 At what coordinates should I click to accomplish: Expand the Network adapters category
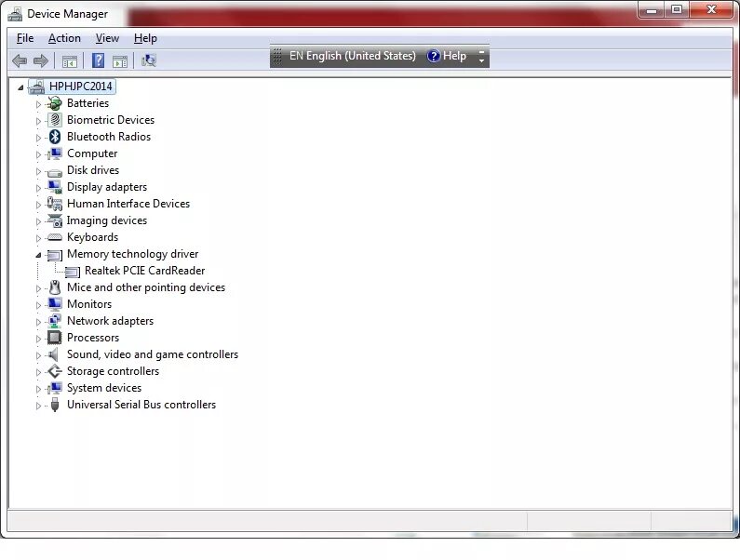[39, 322]
